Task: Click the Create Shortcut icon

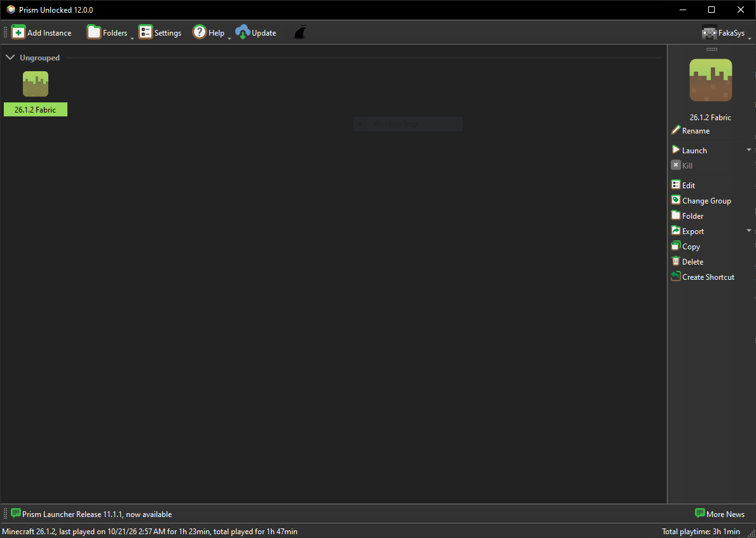Action: point(675,277)
